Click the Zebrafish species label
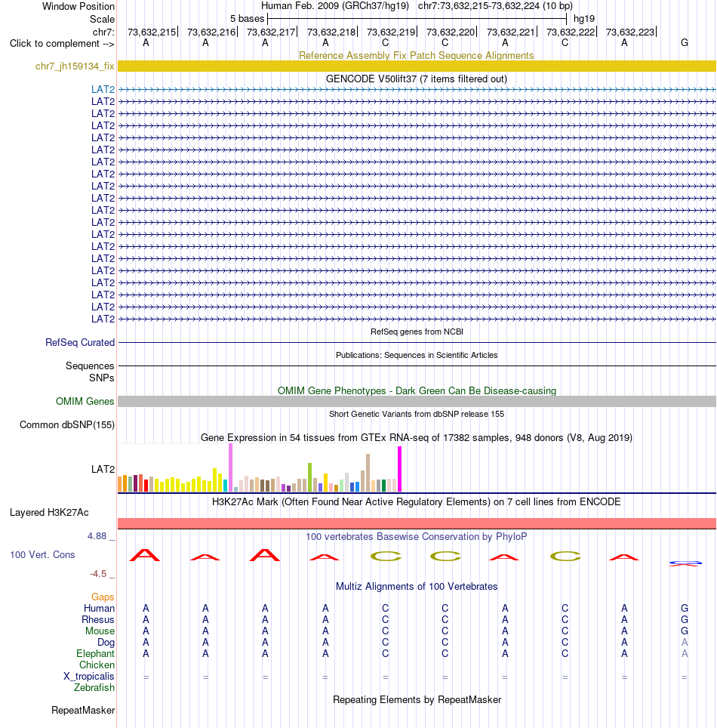717x728 pixels. click(x=94, y=688)
